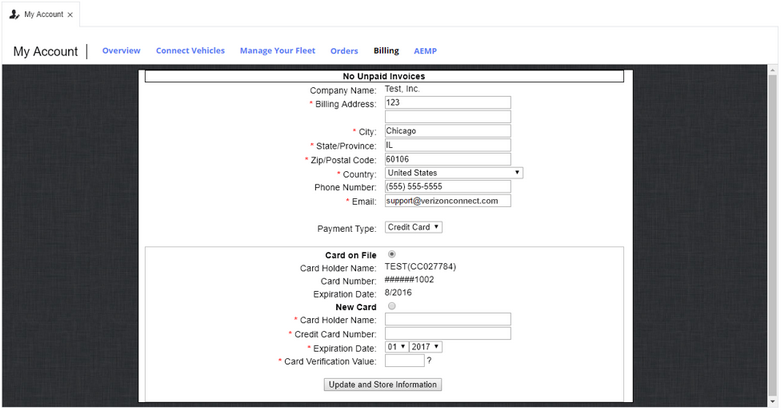Click the first Billing Address field
This screenshot has width=781, height=411.
click(448, 103)
